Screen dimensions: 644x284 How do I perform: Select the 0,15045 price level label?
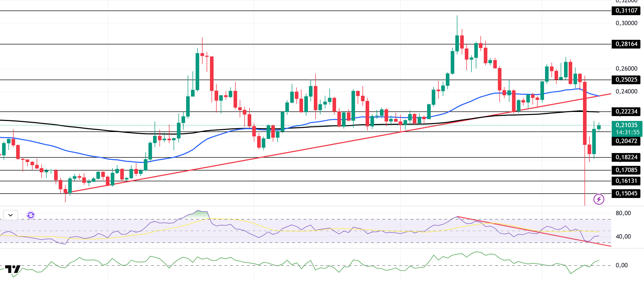point(626,194)
